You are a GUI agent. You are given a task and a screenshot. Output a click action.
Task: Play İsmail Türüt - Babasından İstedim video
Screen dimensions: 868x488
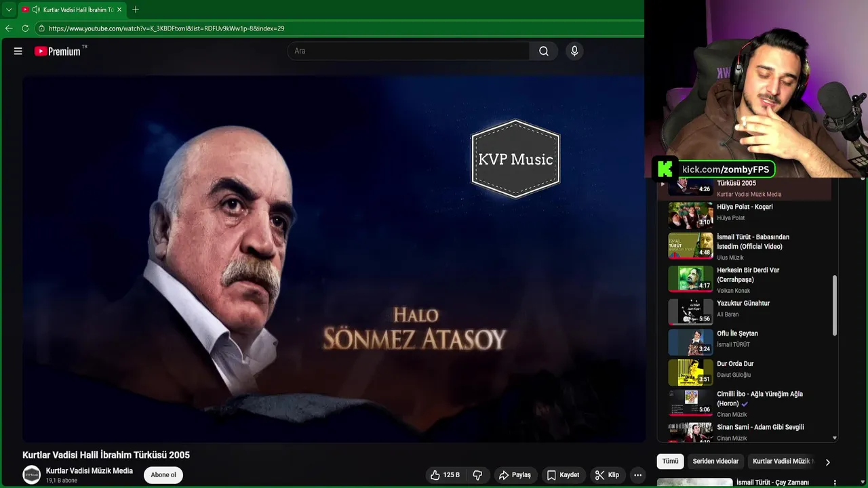746,247
